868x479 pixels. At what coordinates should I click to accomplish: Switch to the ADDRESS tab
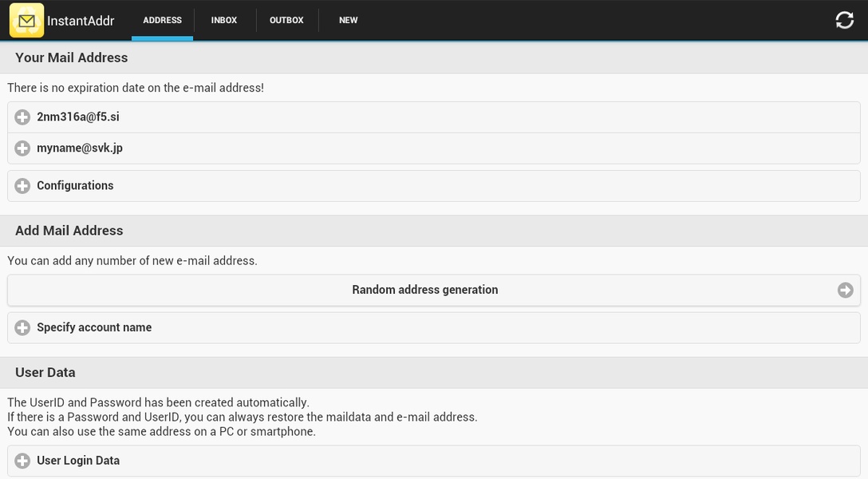pyautogui.click(x=162, y=20)
